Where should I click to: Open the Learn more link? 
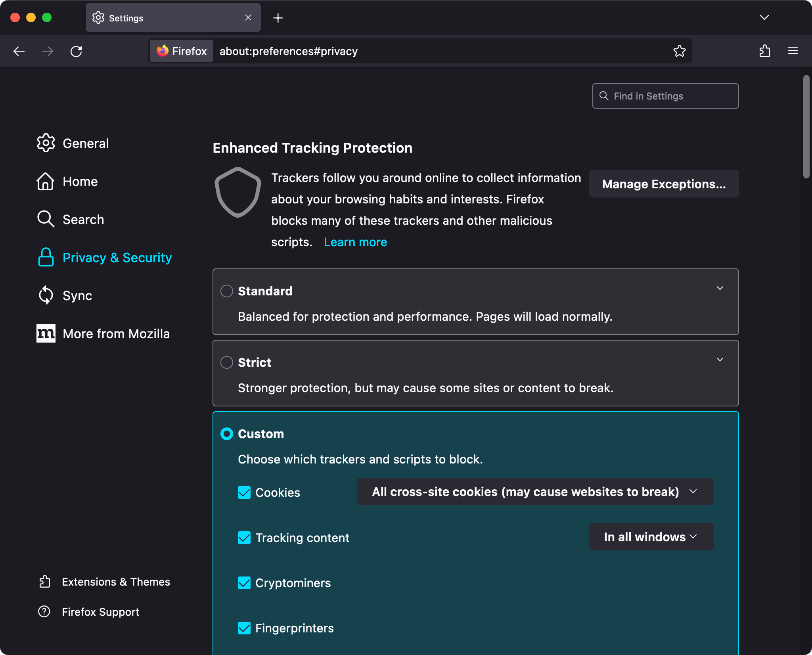(355, 242)
